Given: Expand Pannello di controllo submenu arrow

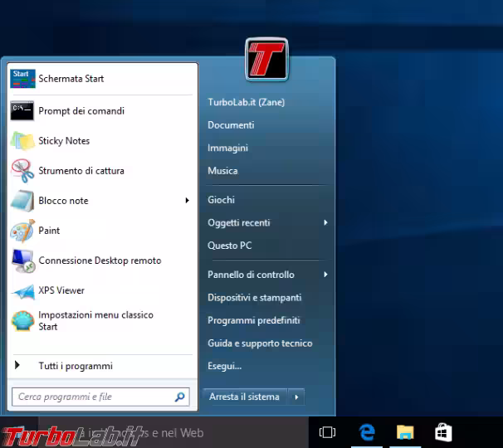Looking at the screenshot, I should click(325, 275).
